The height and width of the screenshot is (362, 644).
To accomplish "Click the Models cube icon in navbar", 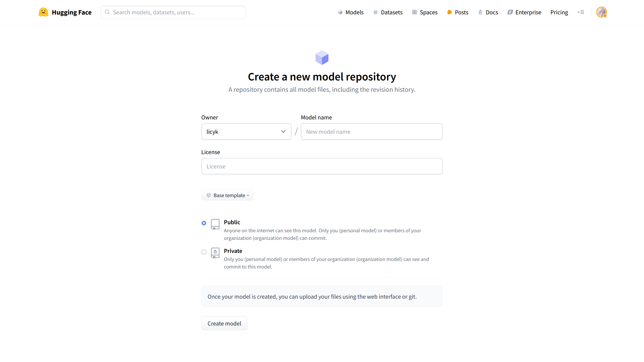I will [x=340, y=12].
